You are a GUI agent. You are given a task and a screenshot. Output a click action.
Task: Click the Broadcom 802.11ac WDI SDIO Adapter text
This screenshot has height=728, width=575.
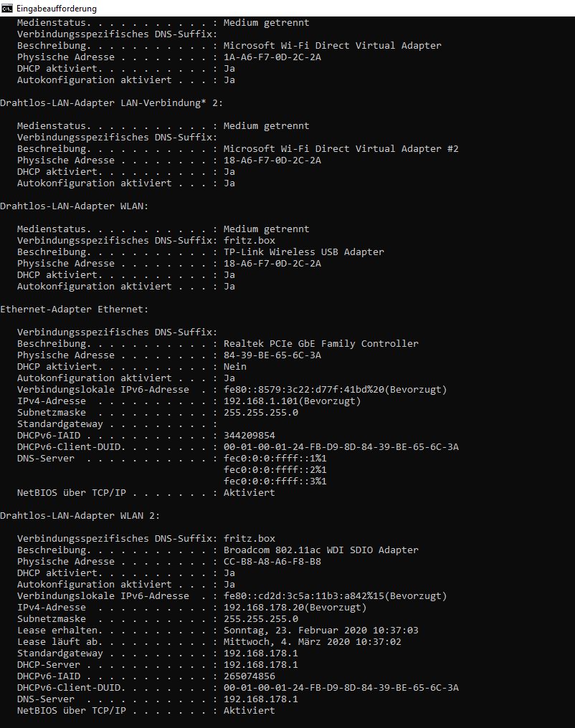[x=321, y=550]
